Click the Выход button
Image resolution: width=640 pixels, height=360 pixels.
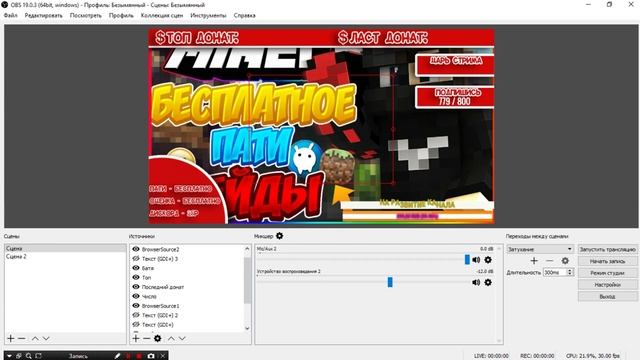tap(607, 296)
